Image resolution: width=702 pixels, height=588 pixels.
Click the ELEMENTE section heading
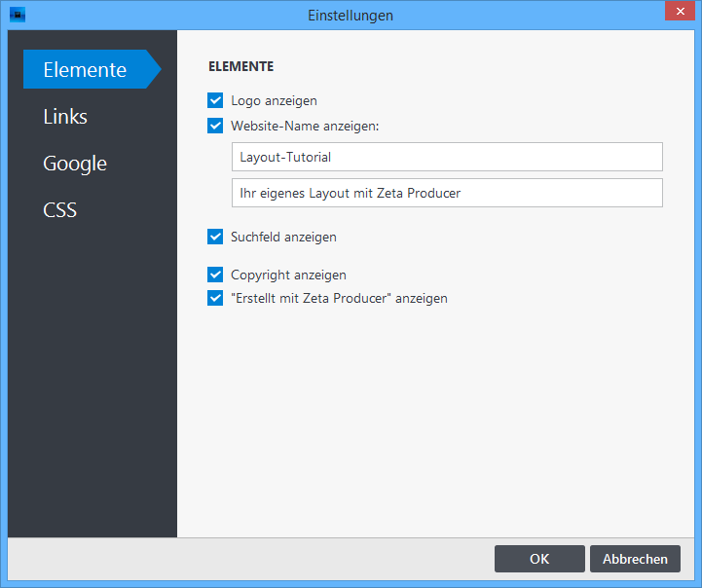tap(240, 67)
